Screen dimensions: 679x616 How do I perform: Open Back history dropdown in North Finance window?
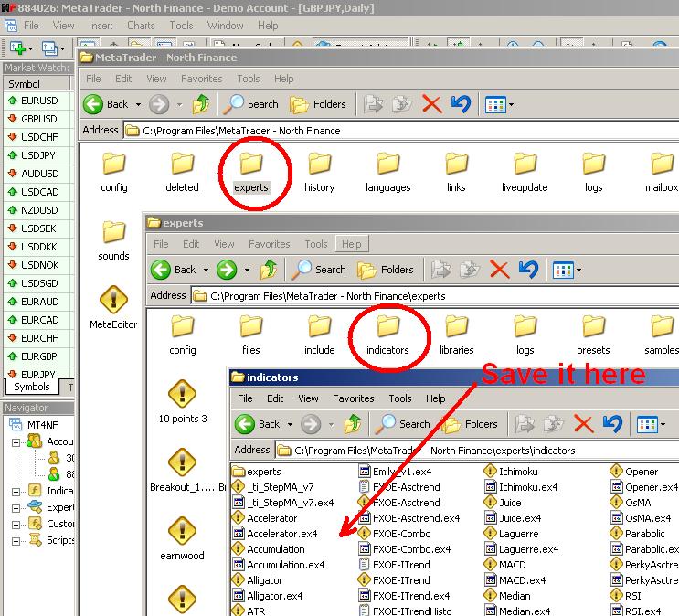(x=139, y=104)
